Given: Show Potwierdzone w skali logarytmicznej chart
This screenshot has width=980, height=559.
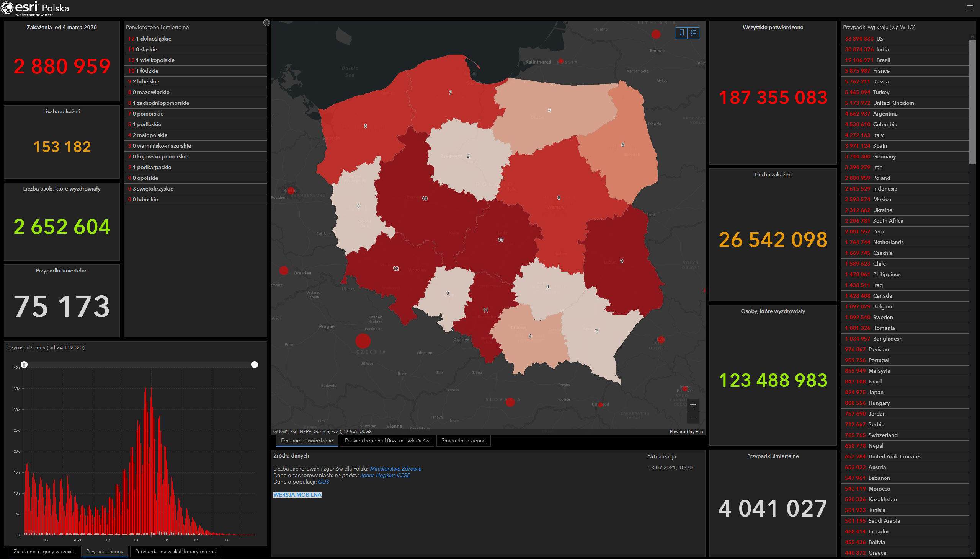Looking at the screenshot, I should pos(176,551).
